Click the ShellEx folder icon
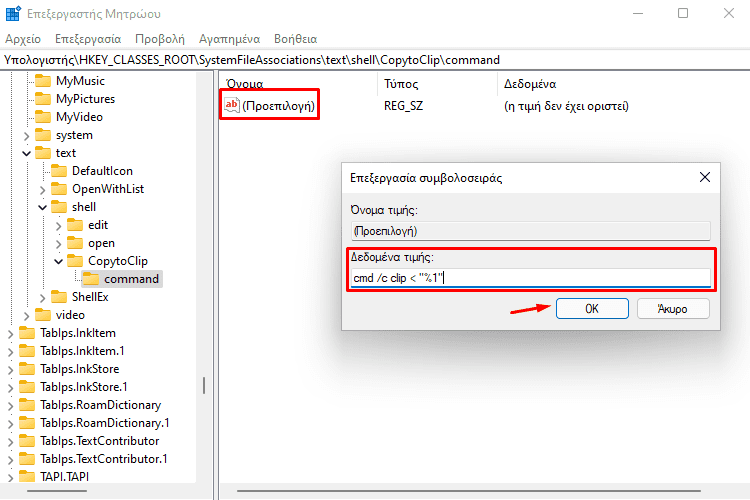 (59, 297)
